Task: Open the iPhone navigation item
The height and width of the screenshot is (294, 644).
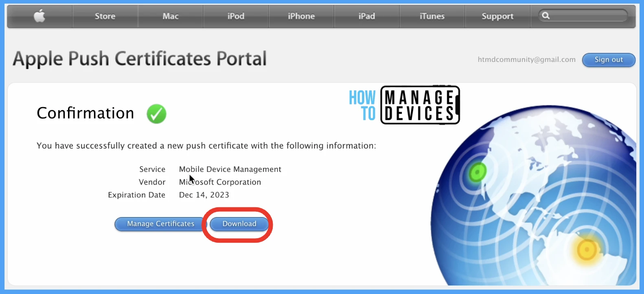Action: coord(301,16)
